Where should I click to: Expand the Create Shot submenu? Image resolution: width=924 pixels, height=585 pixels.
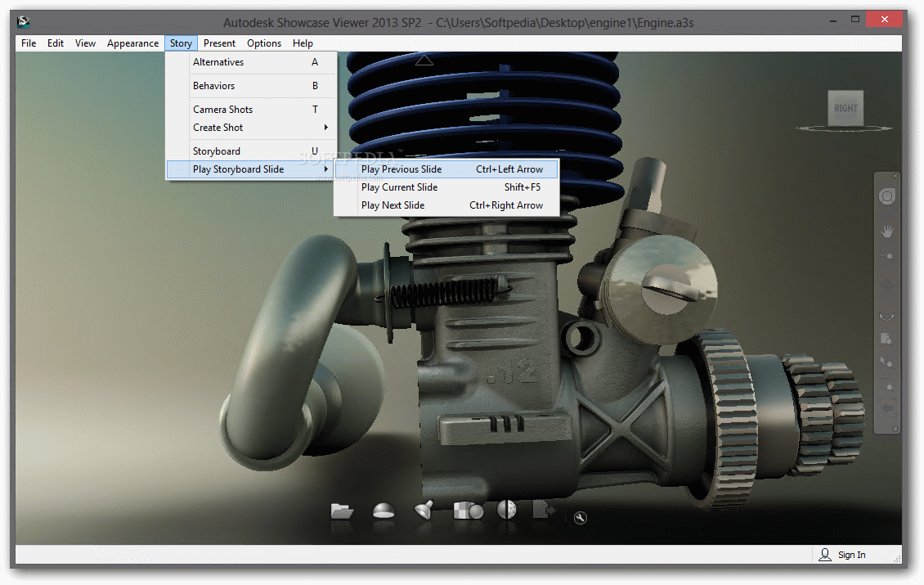[252, 128]
